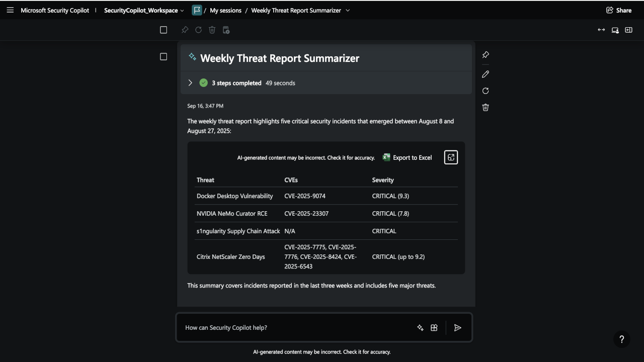Click the sparkle icon beside the title
Image resolution: width=644 pixels, height=362 pixels.
(192, 57)
